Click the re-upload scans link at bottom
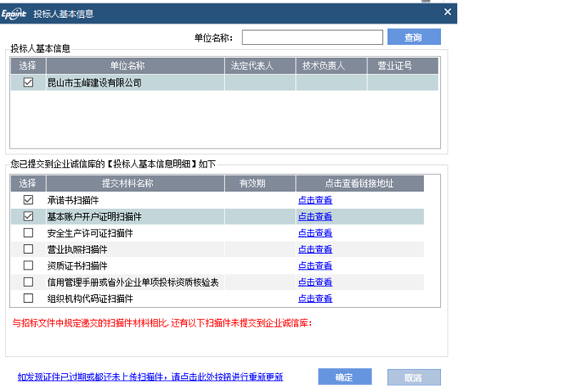 [x=150, y=377]
